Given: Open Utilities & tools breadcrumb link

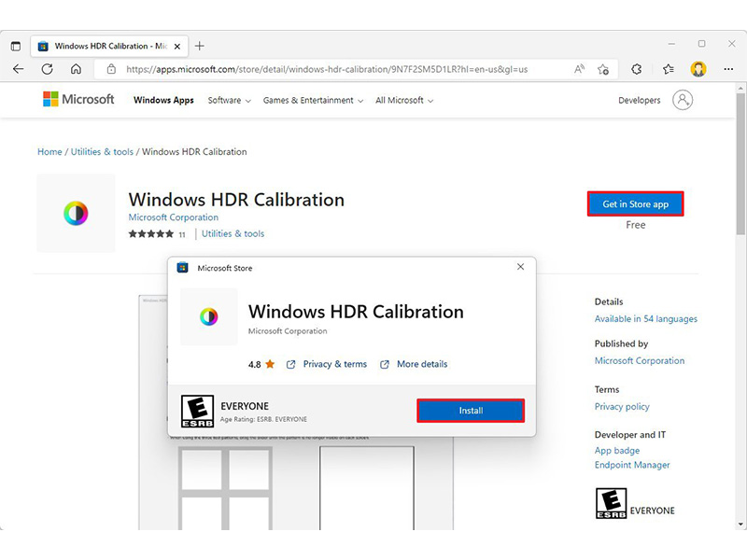Looking at the screenshot, I should (x=102, y=152).
